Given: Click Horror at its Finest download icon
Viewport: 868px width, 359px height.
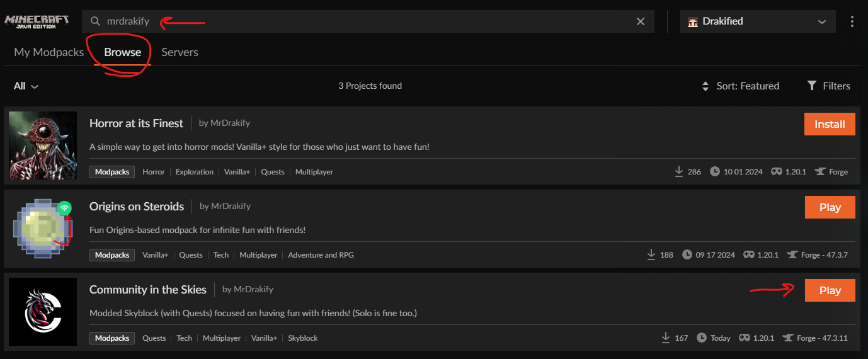Looking at the screenshot, I should [x=679, y=171].
